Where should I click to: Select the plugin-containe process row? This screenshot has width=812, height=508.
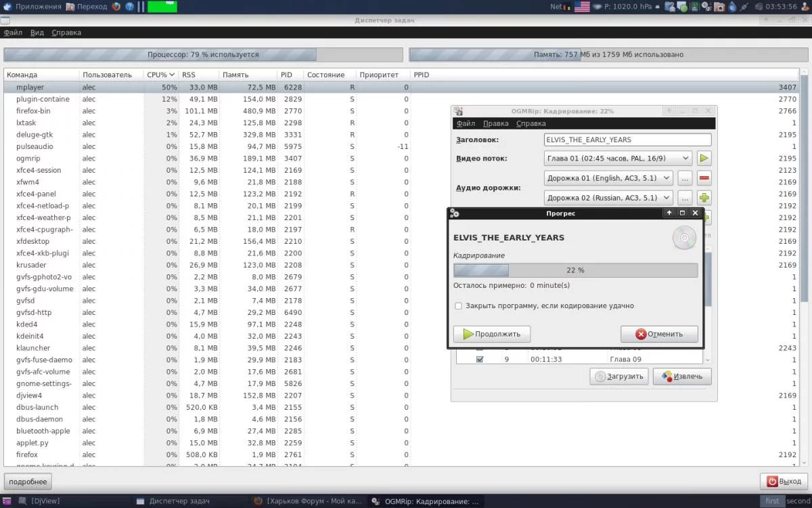(x=402, y=99)
